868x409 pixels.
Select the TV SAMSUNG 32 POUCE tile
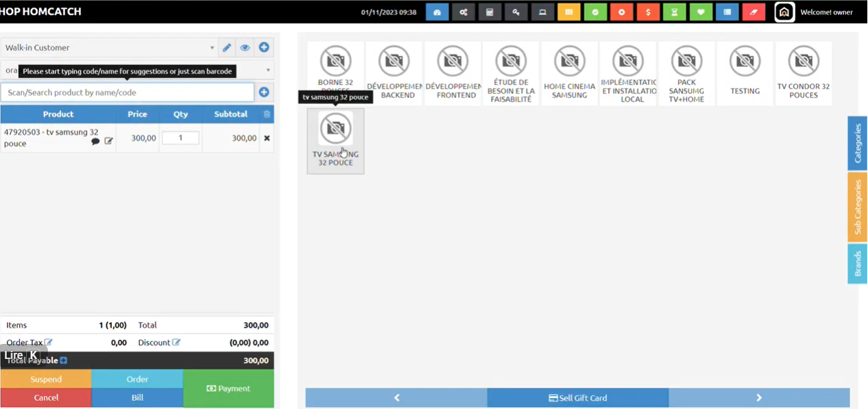336,141
